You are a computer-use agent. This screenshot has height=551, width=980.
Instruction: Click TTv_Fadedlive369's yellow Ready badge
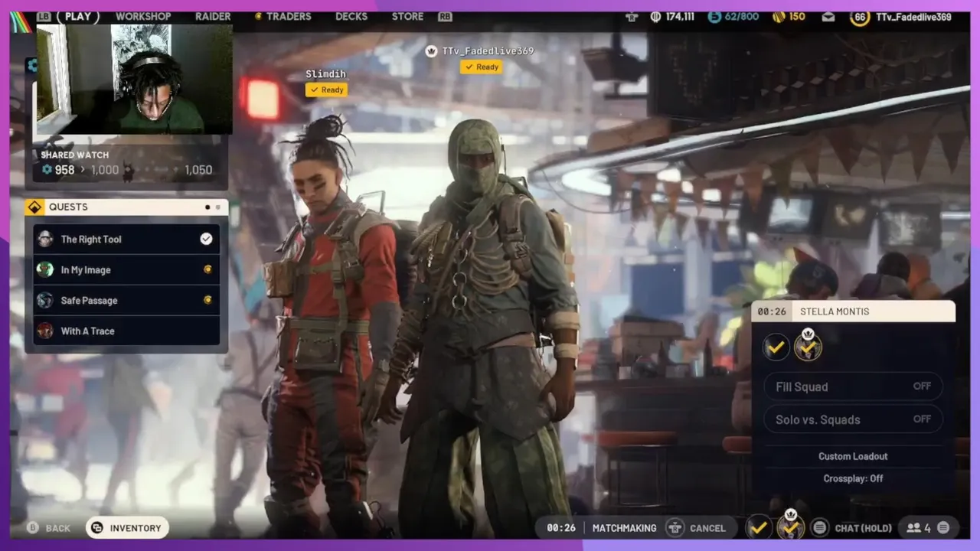click(482, 67)
